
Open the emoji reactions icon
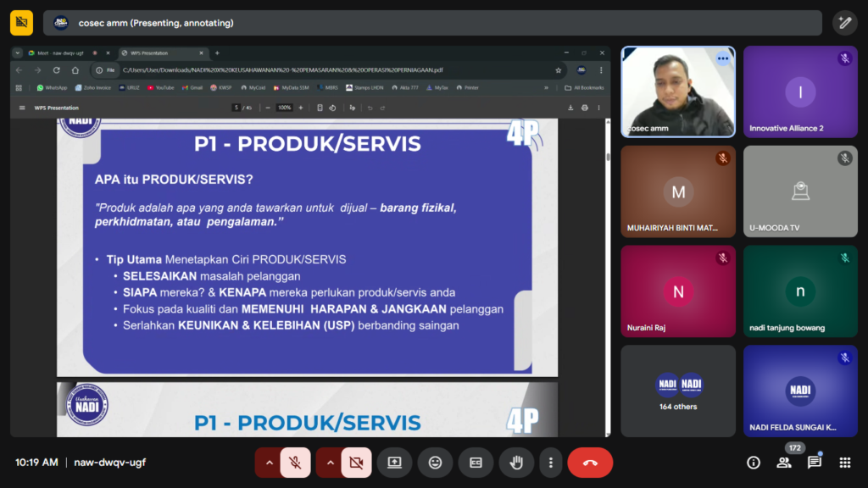(x=435, y=463)
